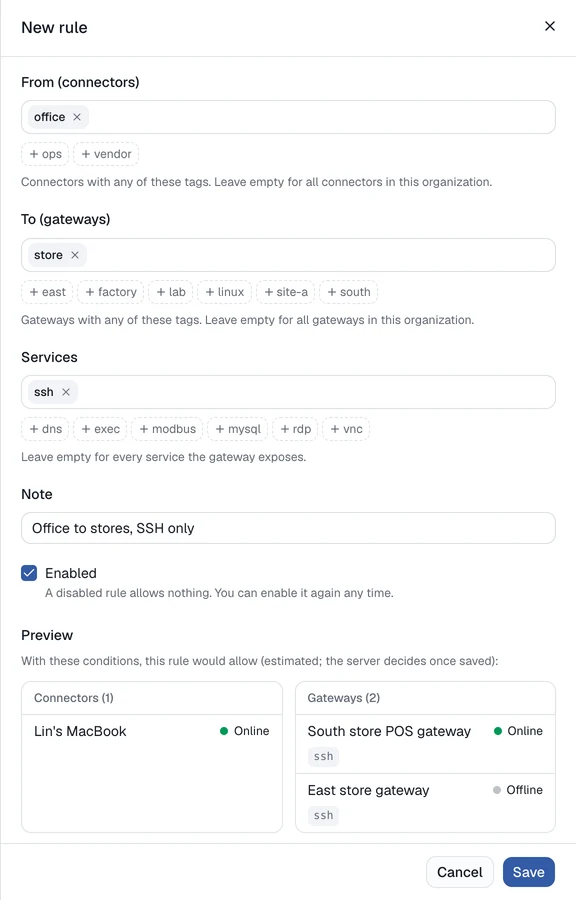Add the linux gateway tag

click(x=224, y=292)
